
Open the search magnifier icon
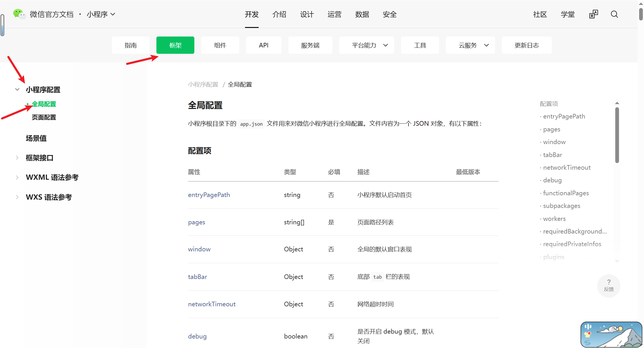coord(614,14)
